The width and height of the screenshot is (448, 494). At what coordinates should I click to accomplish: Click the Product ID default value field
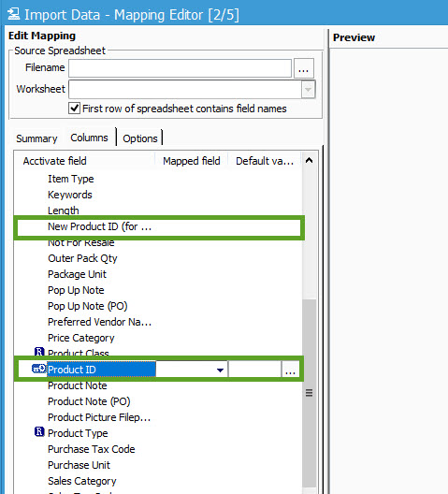click(254, 370)
